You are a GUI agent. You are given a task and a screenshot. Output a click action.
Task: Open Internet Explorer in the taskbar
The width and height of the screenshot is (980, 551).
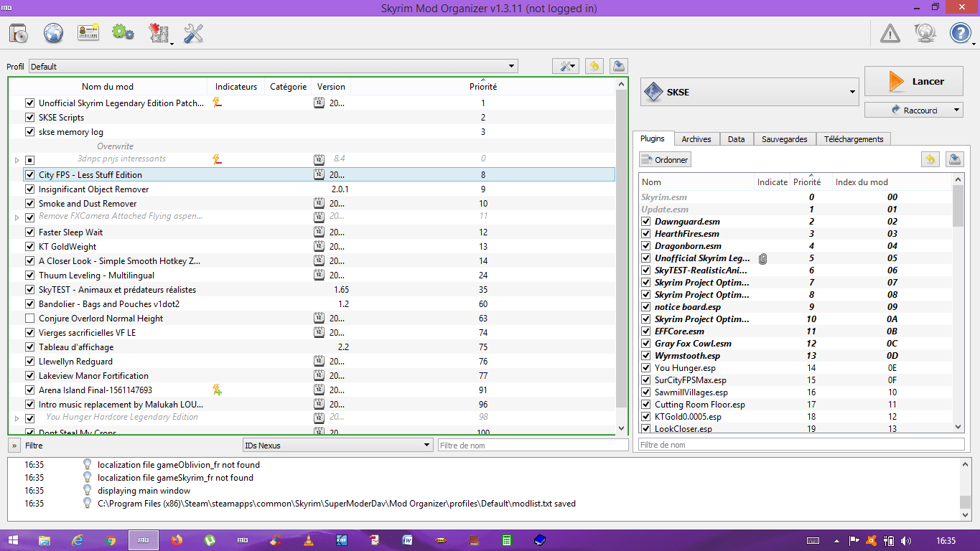[78, 540]
